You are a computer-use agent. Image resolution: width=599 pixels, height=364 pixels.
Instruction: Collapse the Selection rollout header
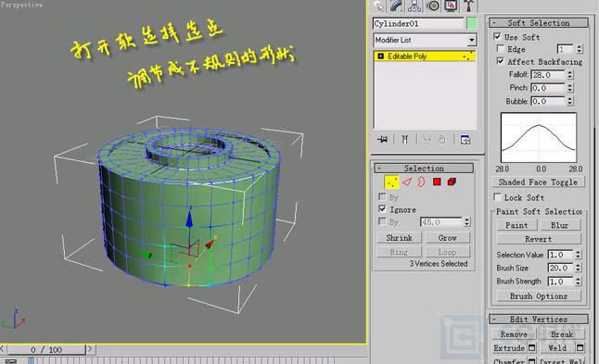(424, 169)
